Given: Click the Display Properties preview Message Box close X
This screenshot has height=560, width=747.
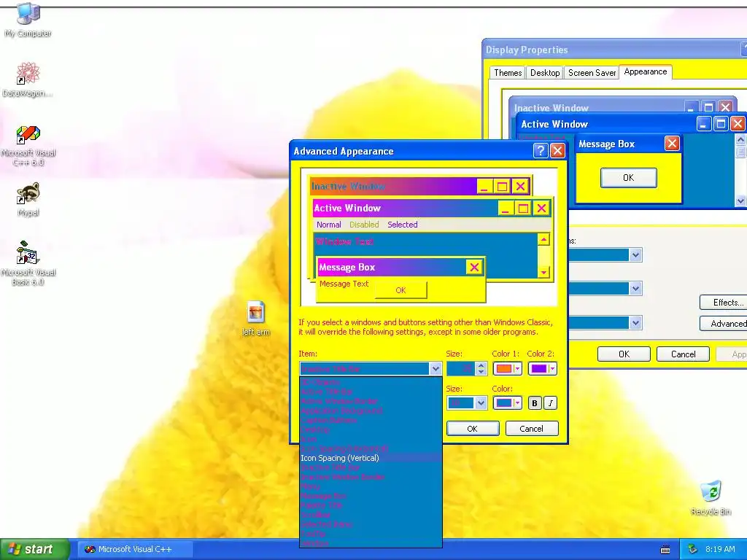Looking at the screenshot, I should [672, 144].
